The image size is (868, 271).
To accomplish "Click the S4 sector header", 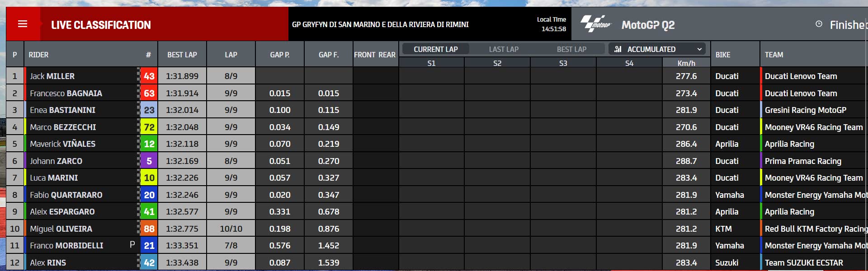I will coord(629,63).
